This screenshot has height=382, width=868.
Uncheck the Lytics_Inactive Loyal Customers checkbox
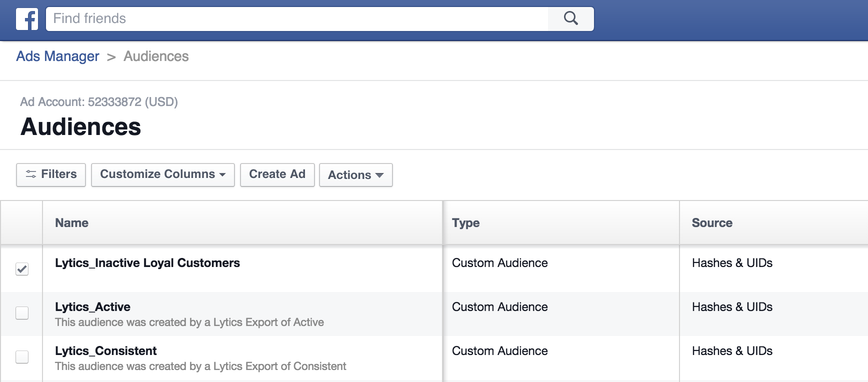tap(22, 269)
